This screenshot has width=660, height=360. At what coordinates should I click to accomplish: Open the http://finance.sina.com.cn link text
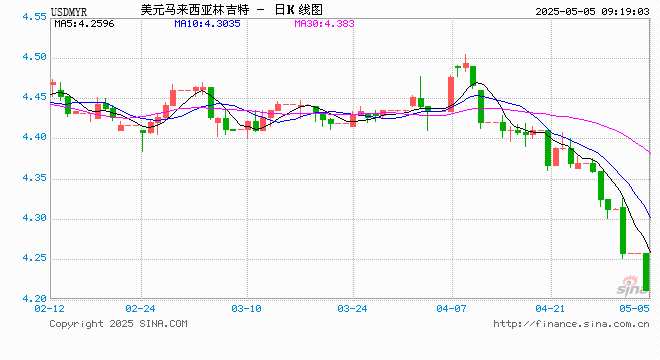(x=571, y=324)
